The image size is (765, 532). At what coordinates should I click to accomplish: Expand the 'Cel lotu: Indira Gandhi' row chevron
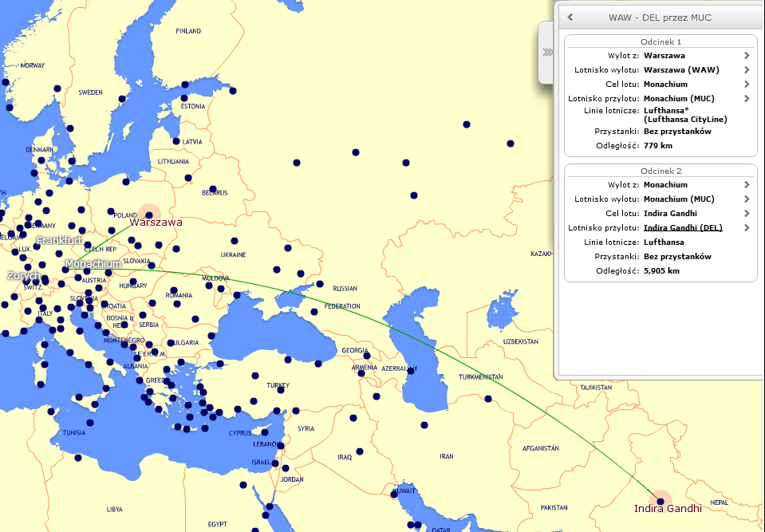coord(747,213)
